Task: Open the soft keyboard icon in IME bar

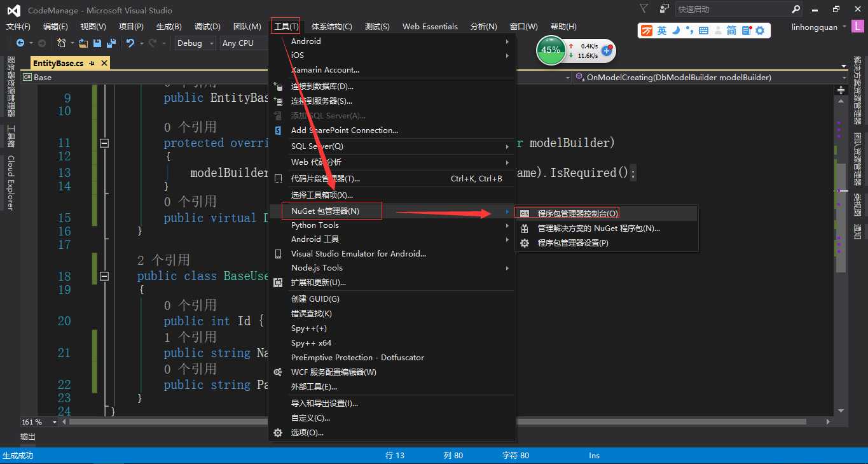Action: click(703, 31)
